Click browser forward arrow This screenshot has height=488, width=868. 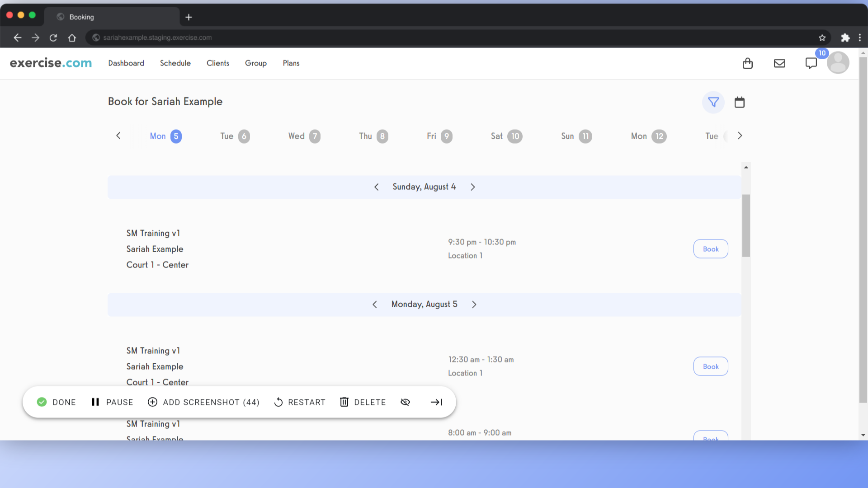(35, 38)
